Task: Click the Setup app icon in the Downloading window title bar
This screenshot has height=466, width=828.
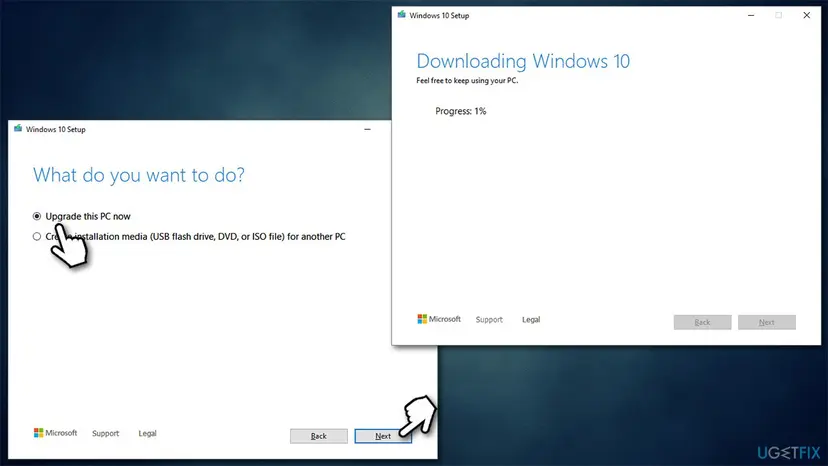Action: (401, 15)
